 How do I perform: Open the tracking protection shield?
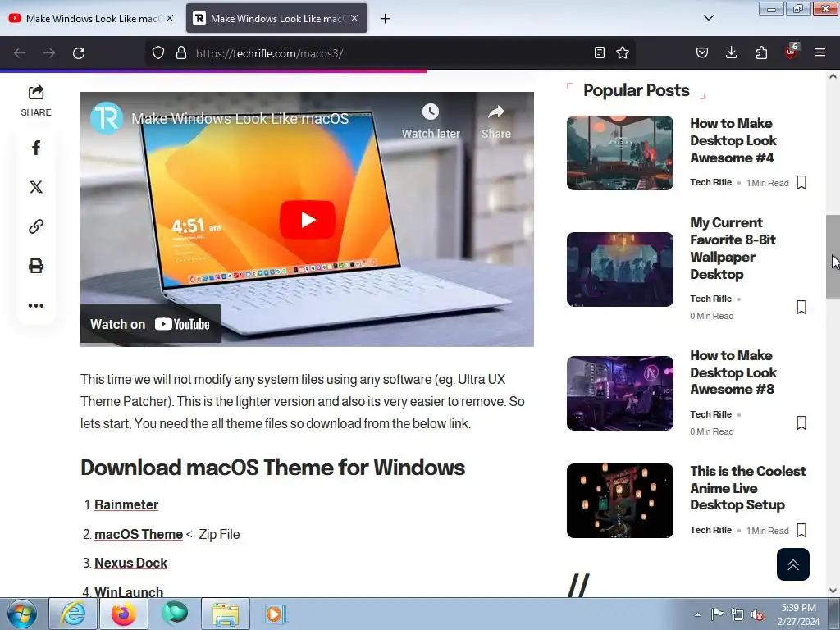point(158,53)
